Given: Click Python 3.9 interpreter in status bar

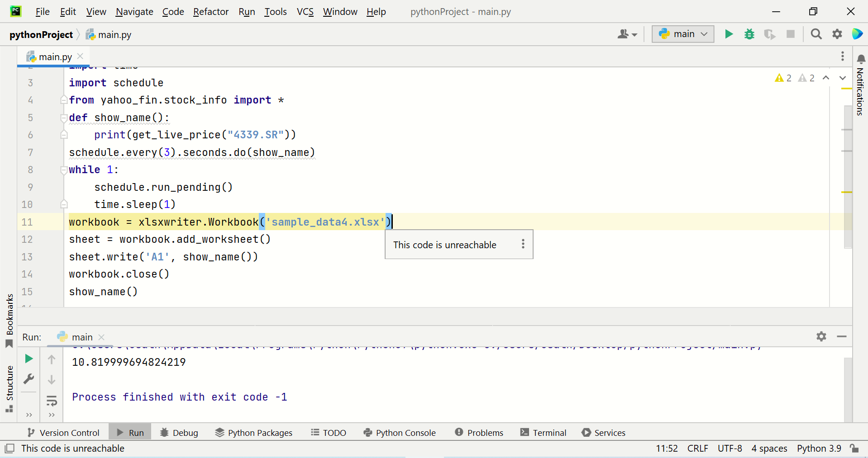Looking at the screenshot, I should [x=819, y=449].
